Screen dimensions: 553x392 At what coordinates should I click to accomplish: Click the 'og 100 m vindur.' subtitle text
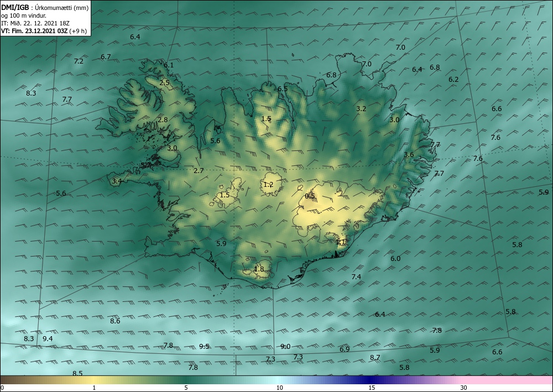point(24,15)
